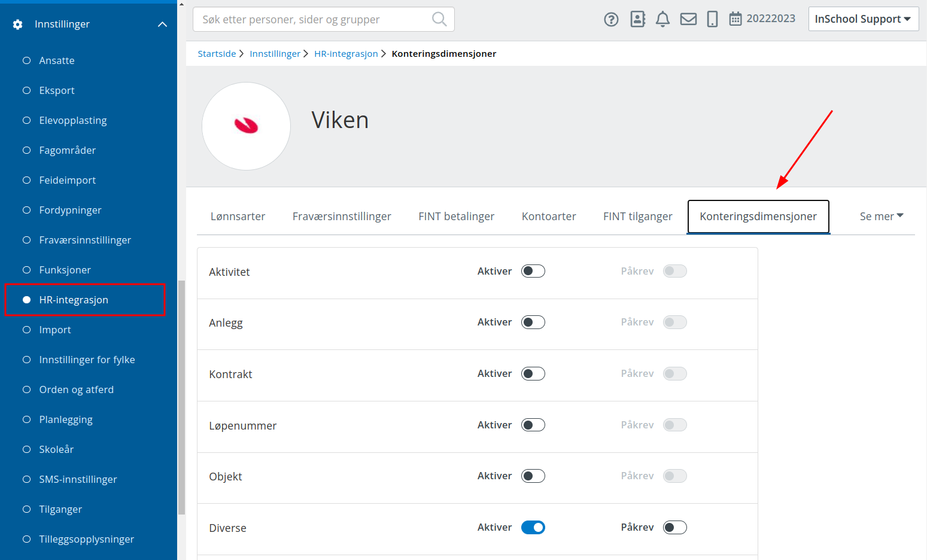This screenshot has width=927, height=560.
Task: Disable the Aktiver toggle for Diverse
Action: pos(533,527)
